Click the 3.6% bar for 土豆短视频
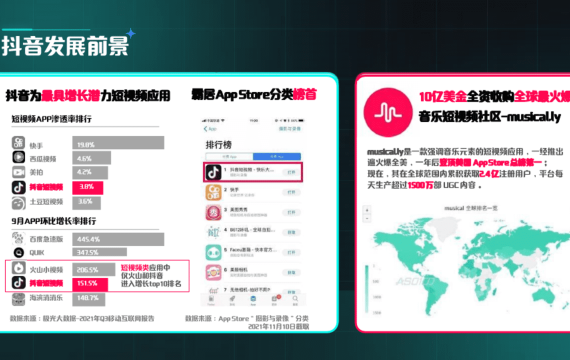The width and height of the screenshot is (570, 360). point(87,203)
